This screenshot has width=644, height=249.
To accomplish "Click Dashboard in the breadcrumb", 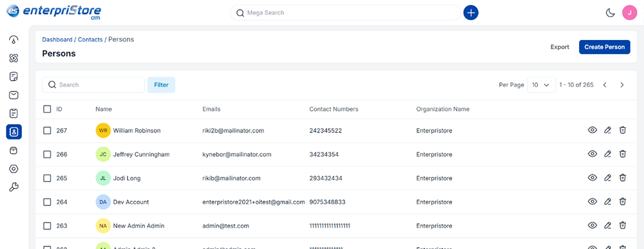I will tap(57, 40).
